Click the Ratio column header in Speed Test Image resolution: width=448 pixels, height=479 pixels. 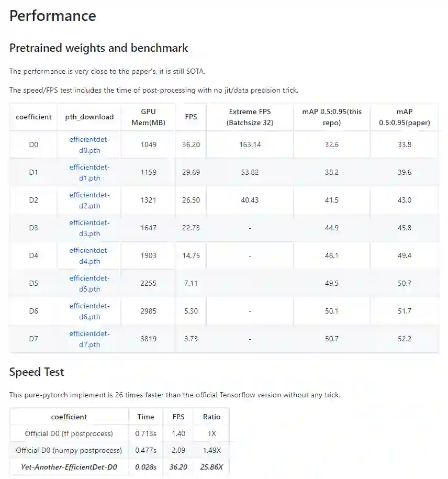212,417
